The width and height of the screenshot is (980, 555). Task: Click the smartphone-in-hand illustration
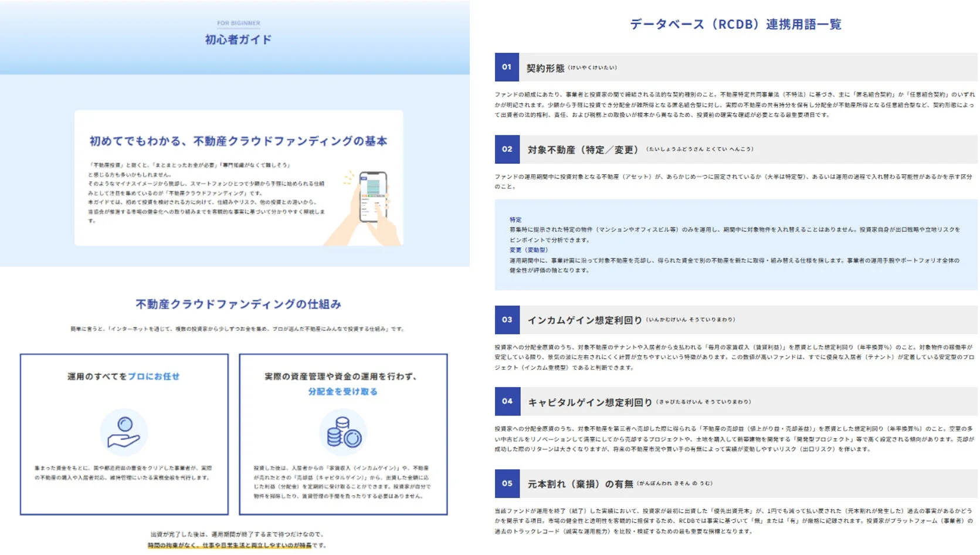pyautogui.click(x=365, y=208)
